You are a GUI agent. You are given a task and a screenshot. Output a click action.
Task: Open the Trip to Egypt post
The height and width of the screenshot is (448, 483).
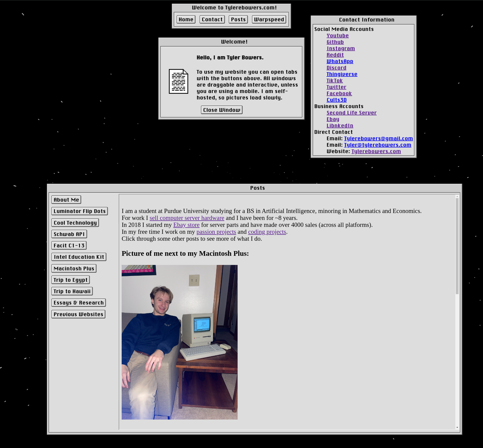tap(70, 280)
